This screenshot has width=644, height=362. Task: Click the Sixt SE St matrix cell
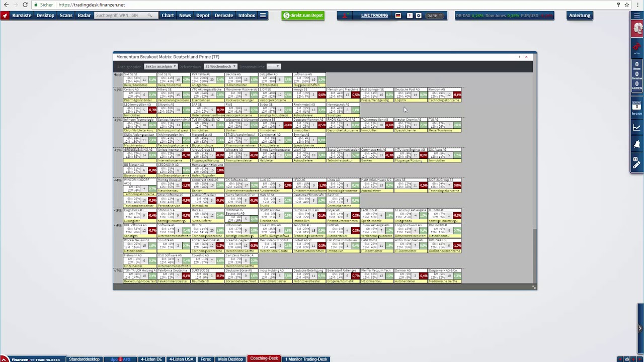[140, 79]
